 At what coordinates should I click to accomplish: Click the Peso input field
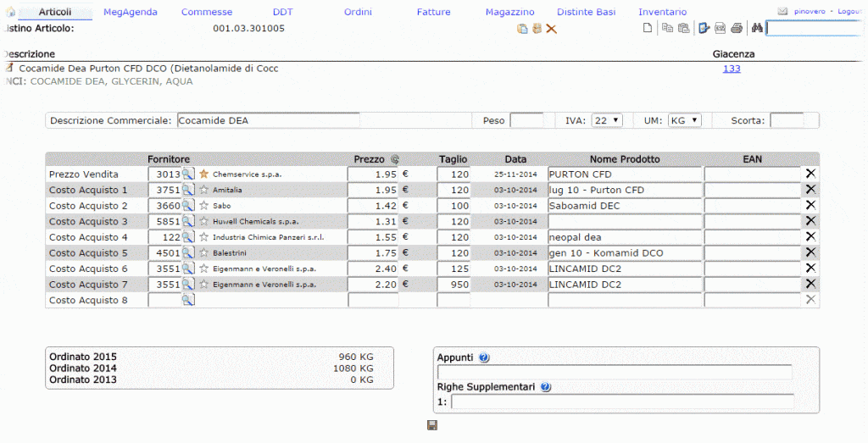click(x=526, y=120)
